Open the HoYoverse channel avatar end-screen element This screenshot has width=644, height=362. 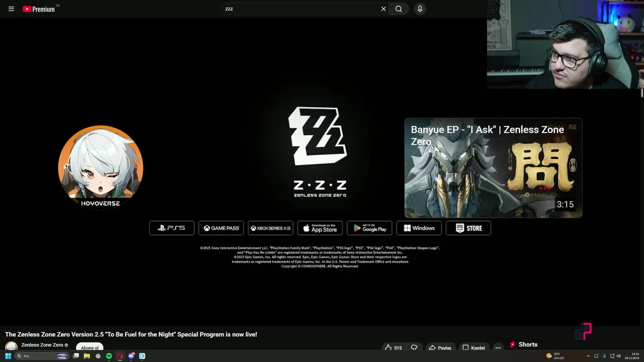(101, 167)
